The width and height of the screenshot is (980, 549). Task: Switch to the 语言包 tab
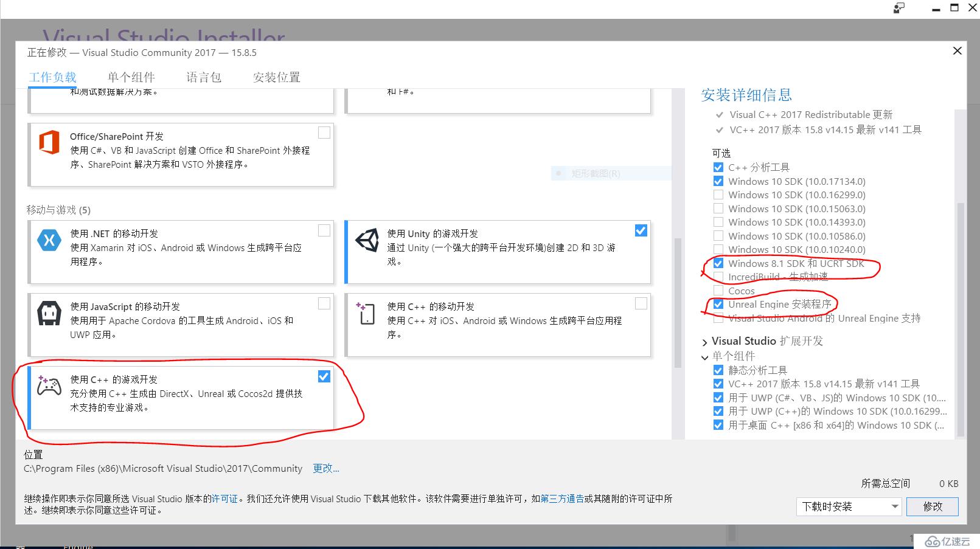coord(204,77)
